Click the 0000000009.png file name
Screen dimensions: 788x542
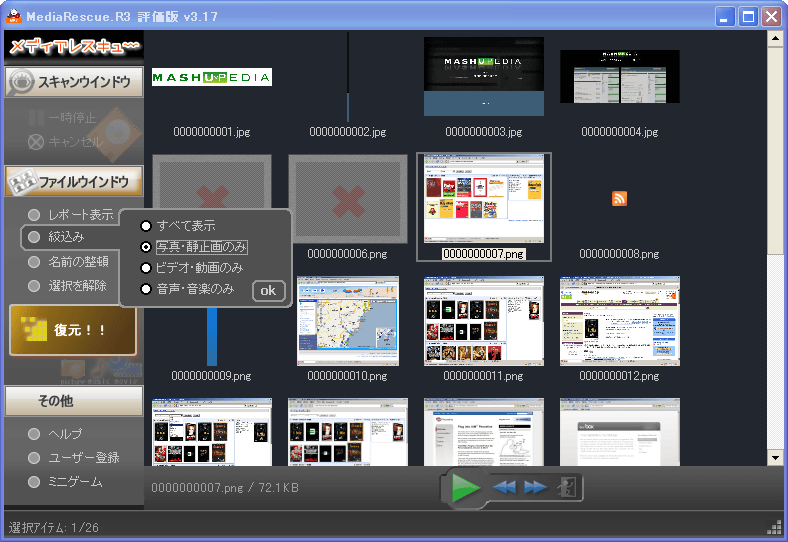(212, 376)
